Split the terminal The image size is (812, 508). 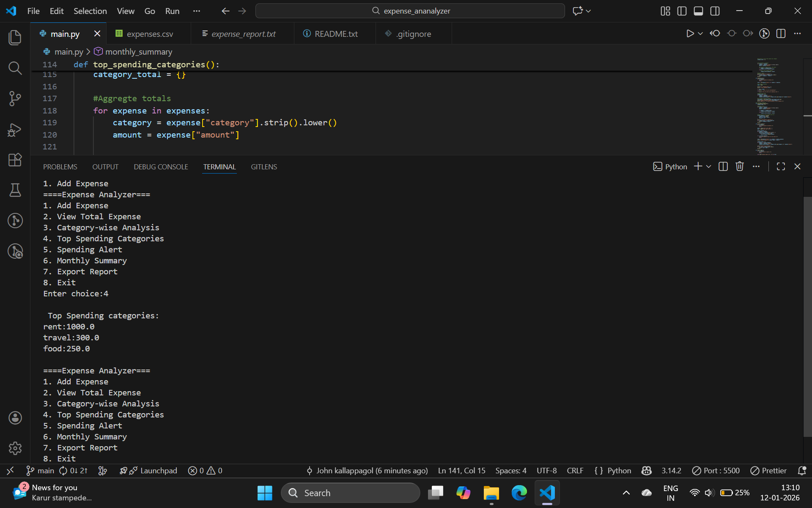[x=723, y=166]
